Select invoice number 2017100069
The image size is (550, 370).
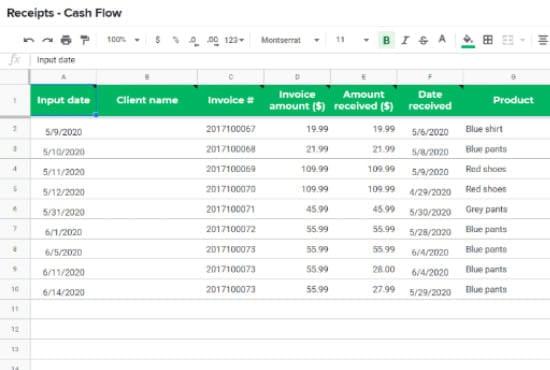pyautogui.click(x=230, y=169)
